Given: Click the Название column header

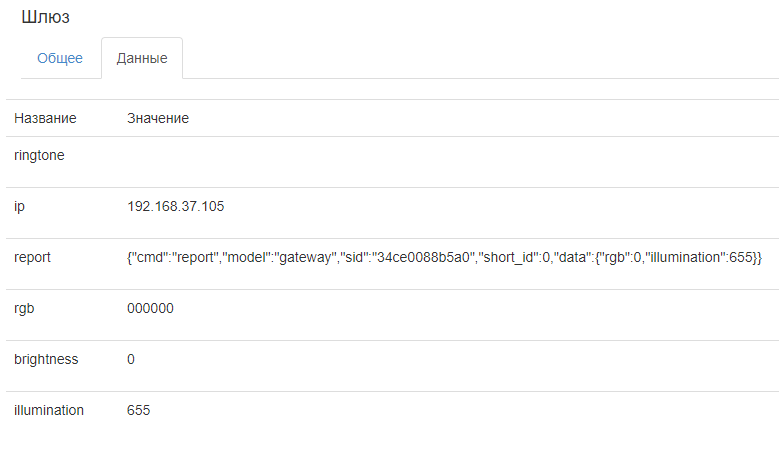Looking at the screenshot, I should tap(45, 118).
